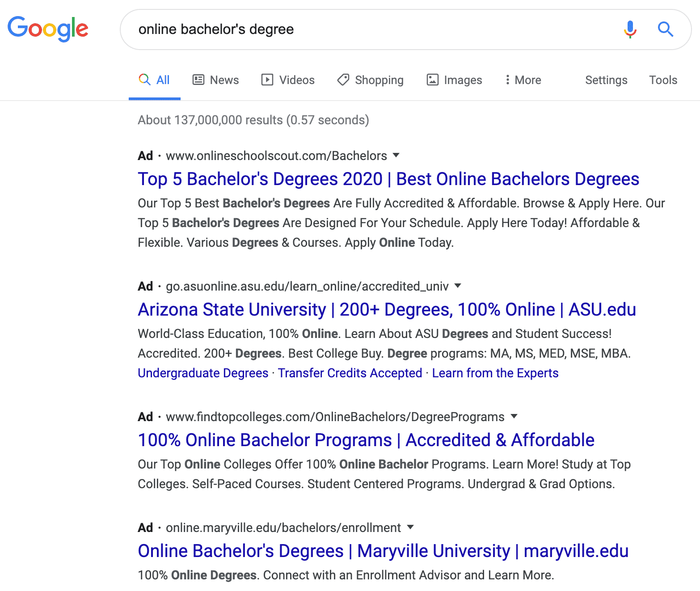Click description starting 'Our Top 5 Best Bachelor's Degrees'
The width and height of the screenshot is (700, 591).
401,223
